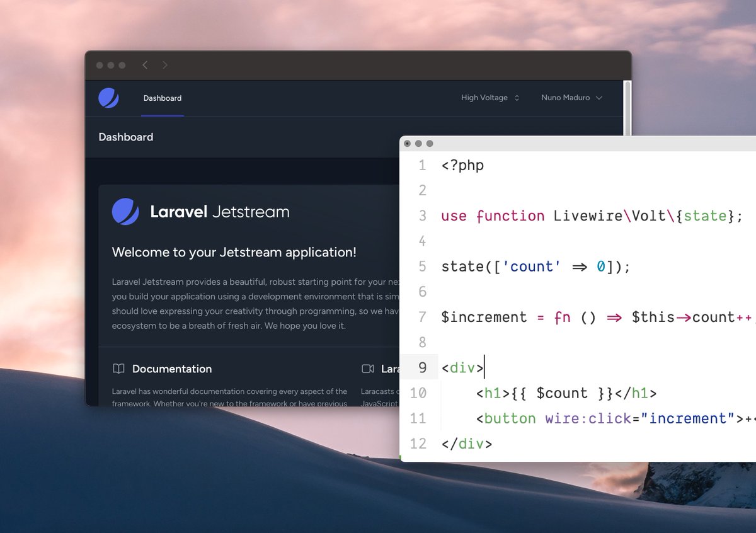Click the 'function' keyword on line 3
Screen dimensions: 756x533
point(510,216)
